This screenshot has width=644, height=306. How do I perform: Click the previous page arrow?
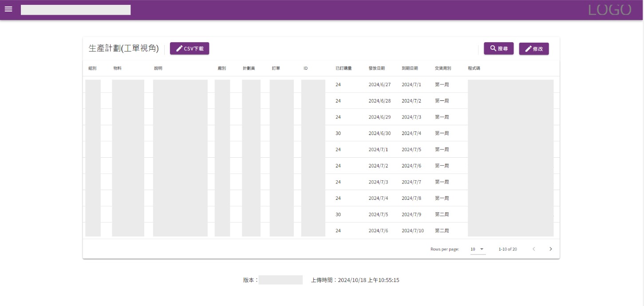533,249
